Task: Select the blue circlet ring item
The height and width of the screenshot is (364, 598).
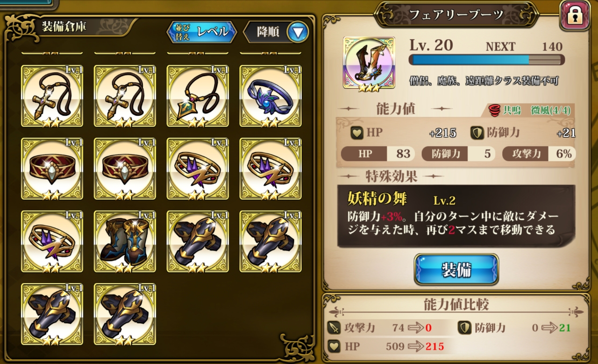Action: [271, 96]
